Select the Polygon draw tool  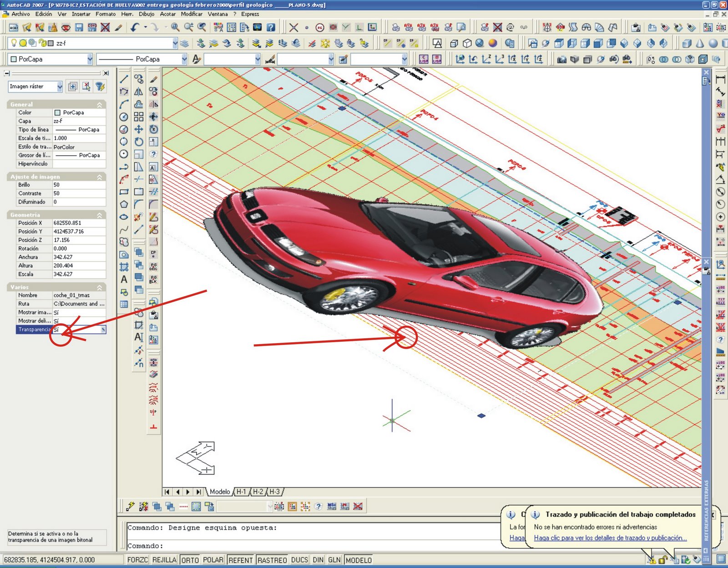coord(124,204)
